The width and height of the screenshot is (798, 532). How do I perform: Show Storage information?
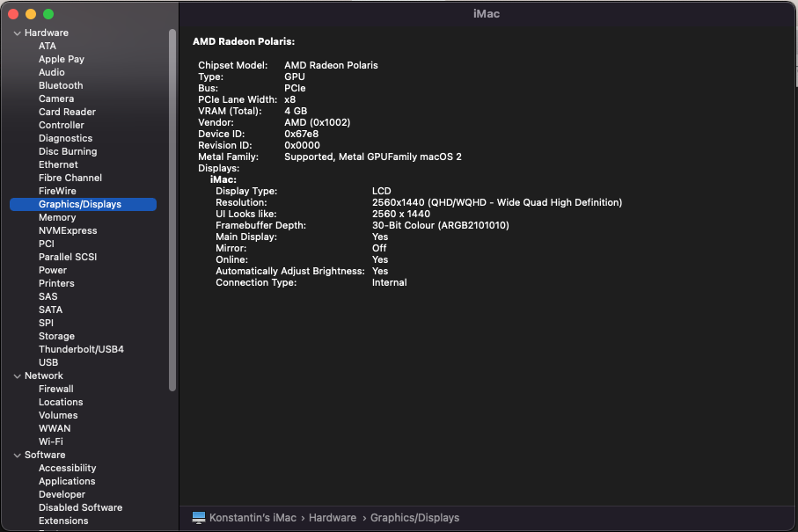click(x=56, y=337)
